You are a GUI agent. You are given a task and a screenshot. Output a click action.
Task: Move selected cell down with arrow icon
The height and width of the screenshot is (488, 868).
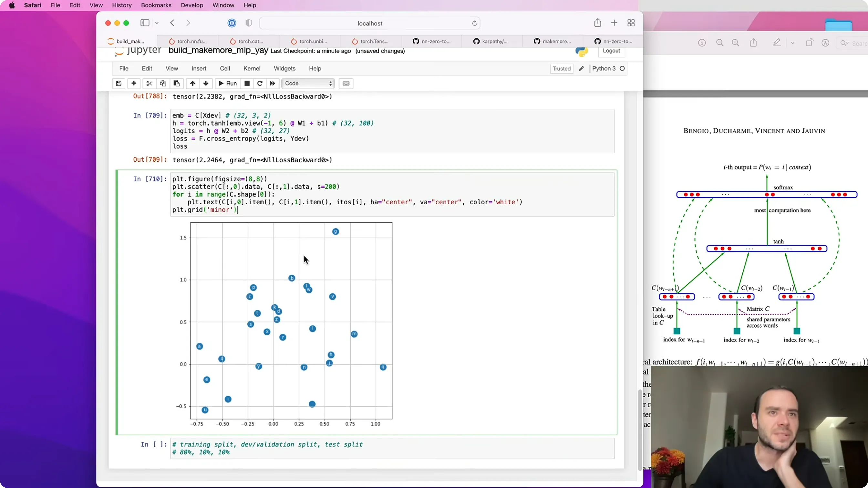coord(206,84)
